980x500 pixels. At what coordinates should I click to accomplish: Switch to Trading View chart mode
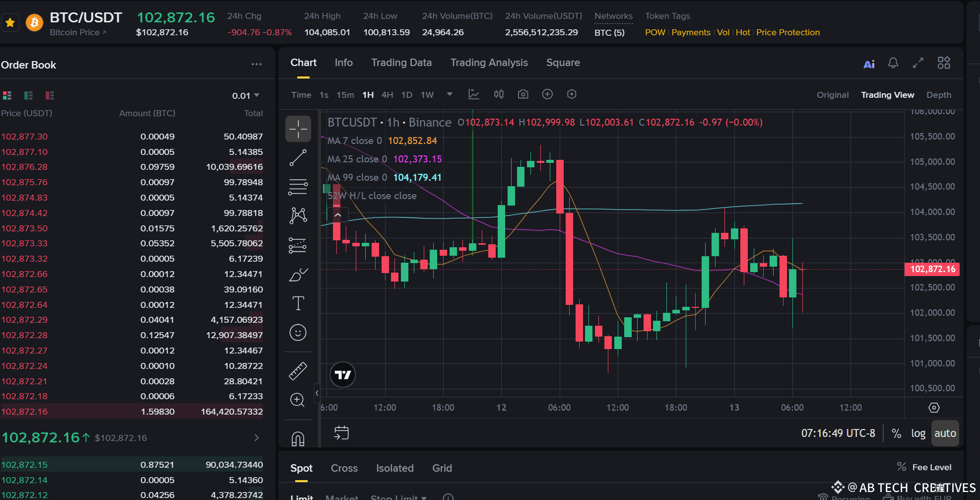(x=887, y=95)
